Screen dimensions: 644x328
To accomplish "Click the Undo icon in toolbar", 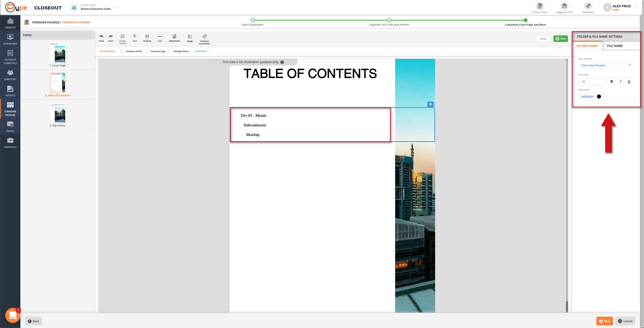I will click(101, 38).
